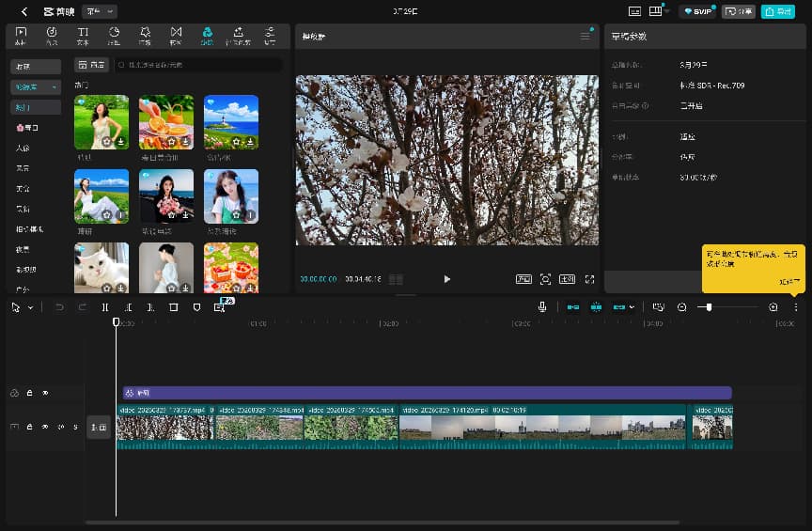812x531 pixels.
Task: Open the preview panel hamburger menu
Action: coord(586,36)
